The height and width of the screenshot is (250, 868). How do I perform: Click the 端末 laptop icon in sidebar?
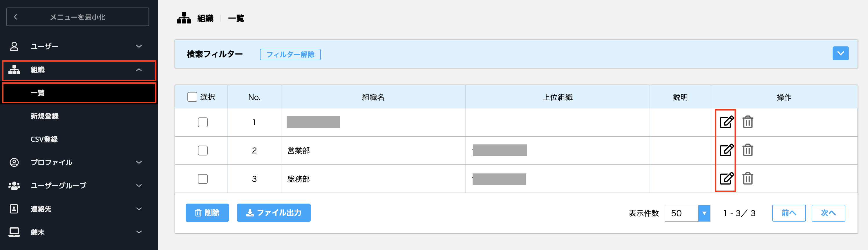pyautogui.click(x=14, y=232)
